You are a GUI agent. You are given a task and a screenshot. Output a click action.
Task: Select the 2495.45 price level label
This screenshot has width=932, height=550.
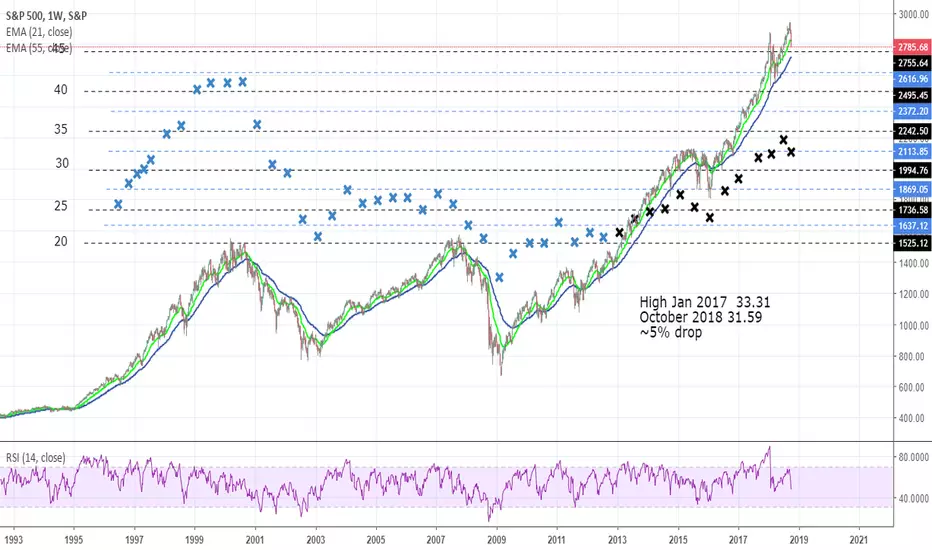pyautogui.click(x=912, y=95)
